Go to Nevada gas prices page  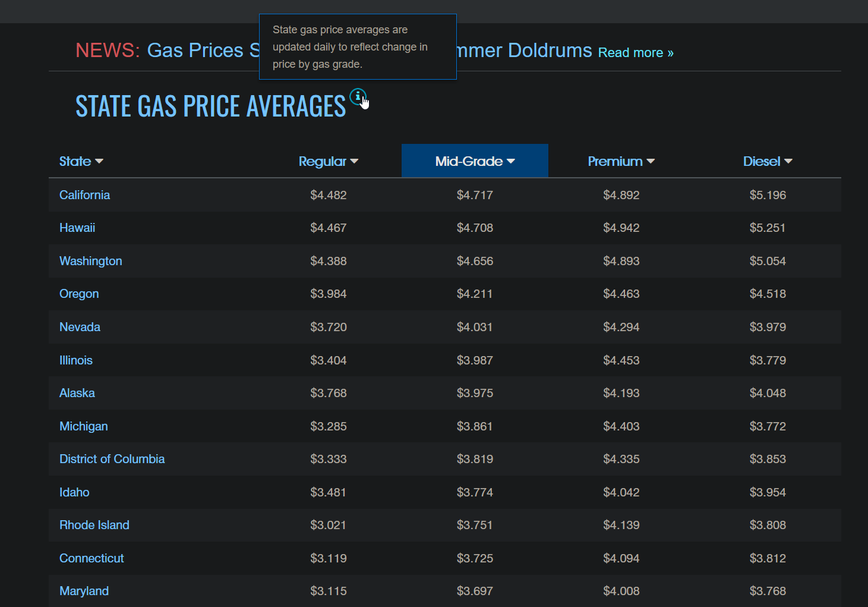[80, 327]
